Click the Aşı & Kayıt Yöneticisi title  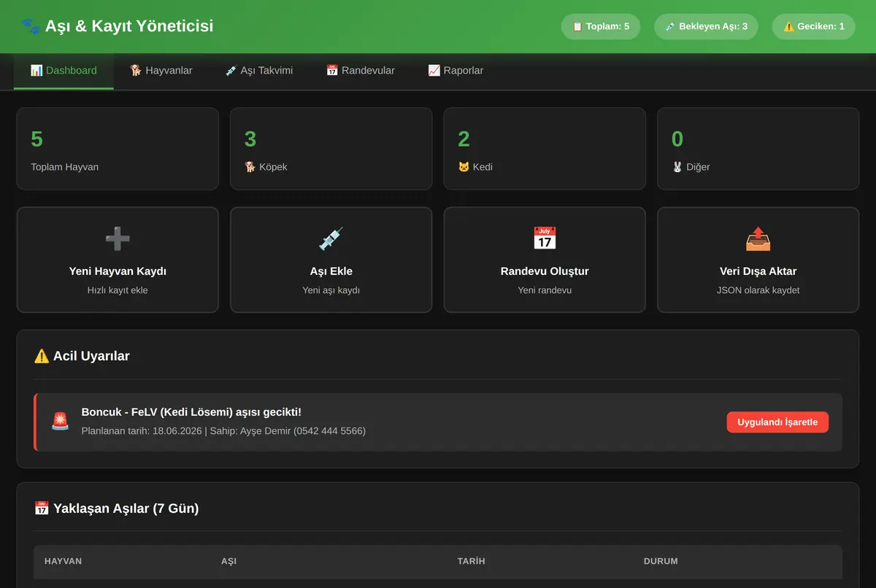[x=129, y=26]
